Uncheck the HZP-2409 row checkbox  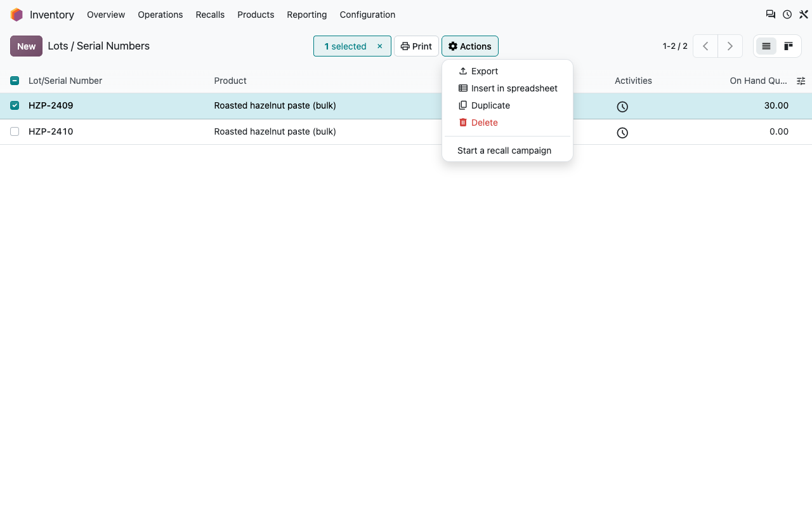pyautogui.click(x=15, y=105)
